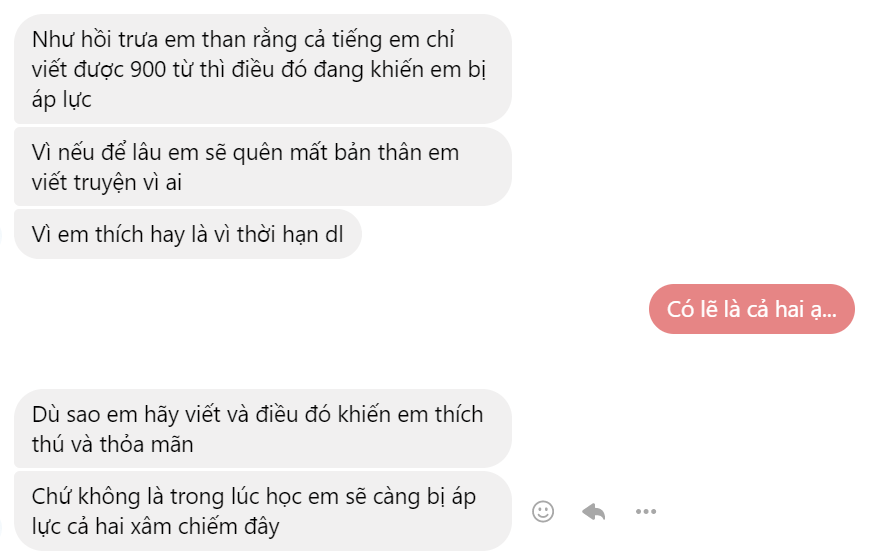Open the emoji reaction picker
Screen dimensions: 883x559
(543, 512)
